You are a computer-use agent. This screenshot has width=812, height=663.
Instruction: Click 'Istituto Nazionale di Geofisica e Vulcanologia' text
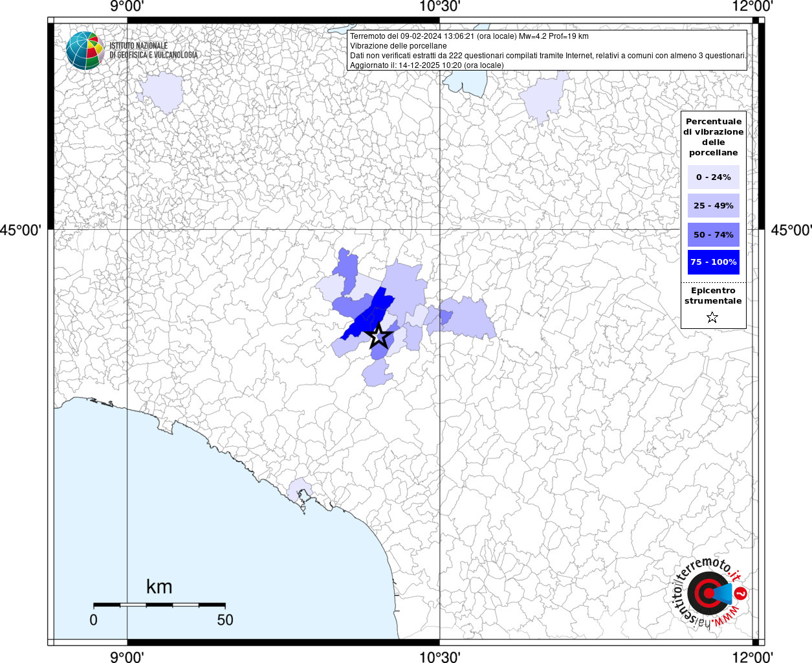(x=153, y=51)
